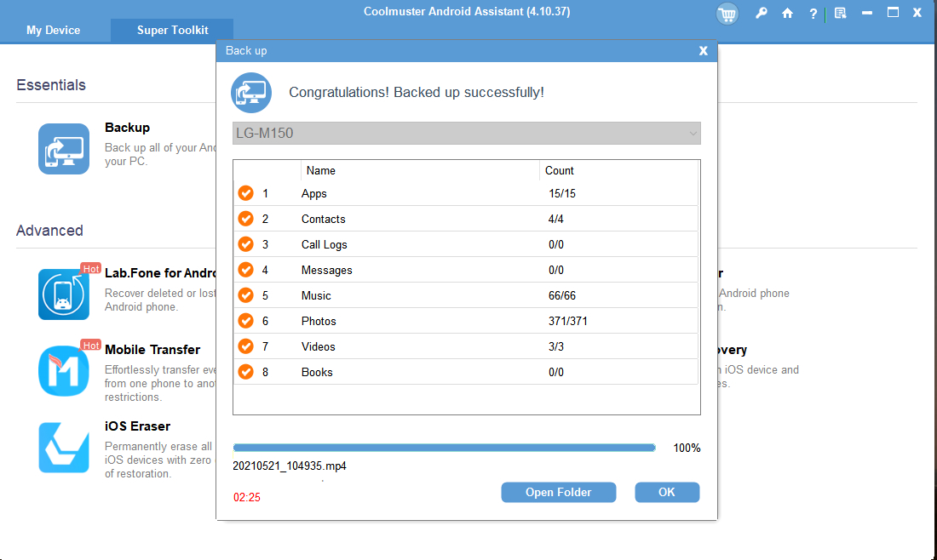Select the Videos name cell
The height and width of the screenshot is (560, 937).
pyautogui.click(x=318, y=347)
